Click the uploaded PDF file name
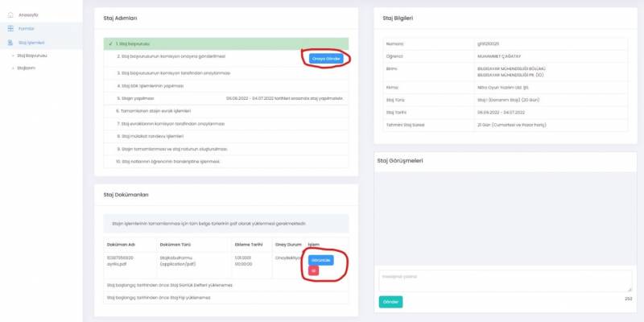The height and width of the screenshot is (322, 644). pyautogui.click(x=122, y=261)
